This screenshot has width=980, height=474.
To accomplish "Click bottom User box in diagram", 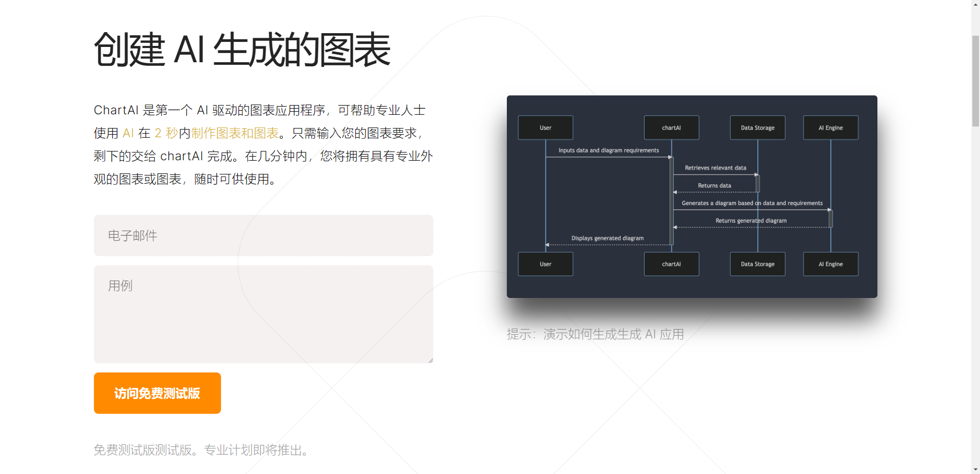I will [x=545, y=264].
